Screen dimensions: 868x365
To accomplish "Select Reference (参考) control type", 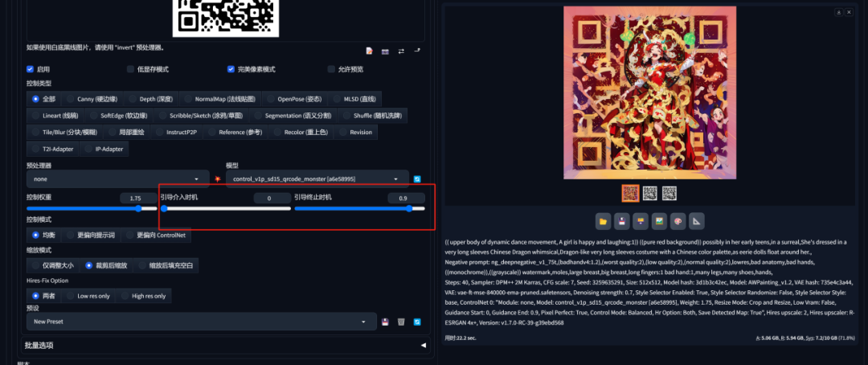I will pos(235,133).
